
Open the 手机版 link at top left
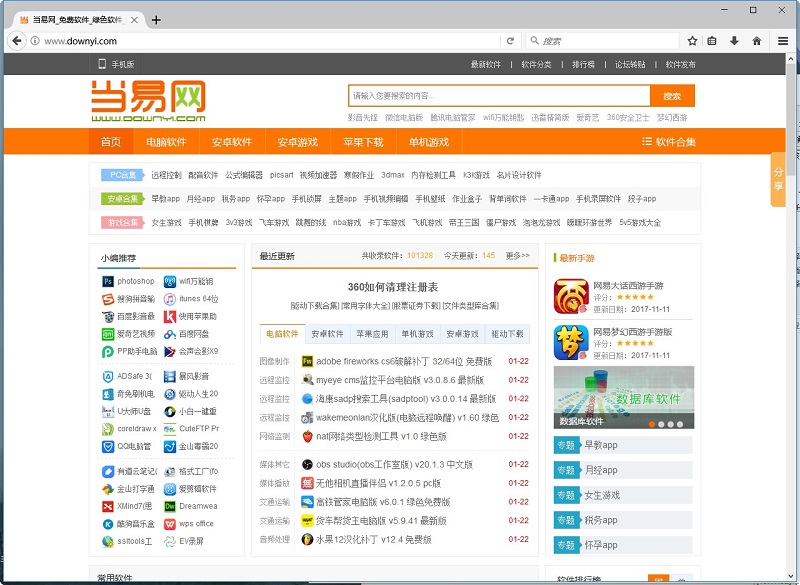tap(122, 62)
